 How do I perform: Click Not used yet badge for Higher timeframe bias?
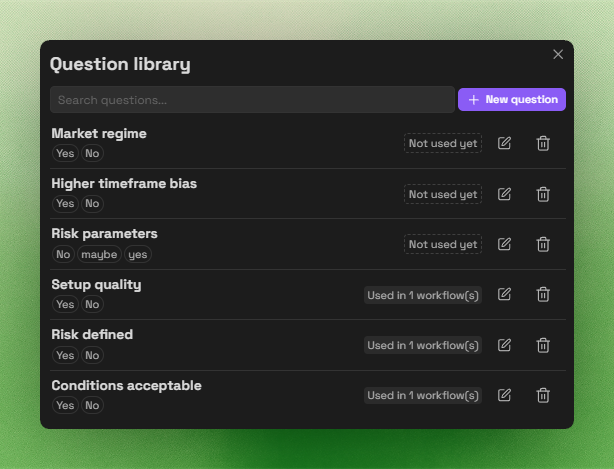click(443, 194)
